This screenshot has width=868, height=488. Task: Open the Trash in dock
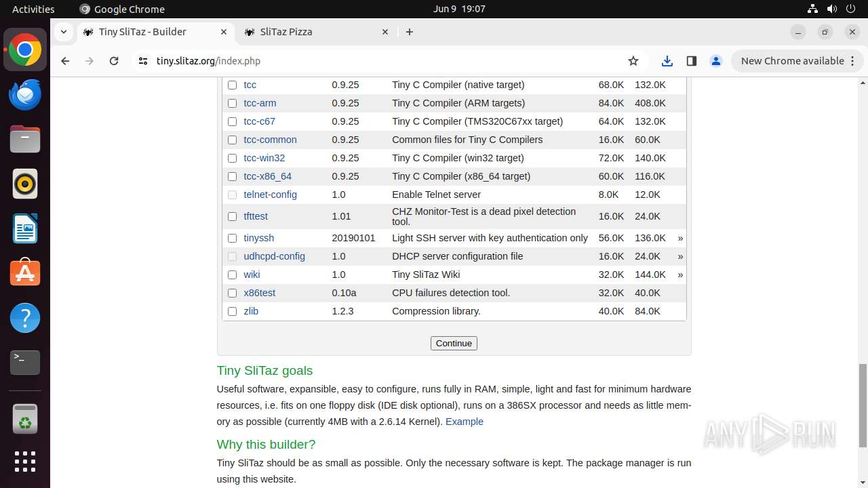click(25, 419)
